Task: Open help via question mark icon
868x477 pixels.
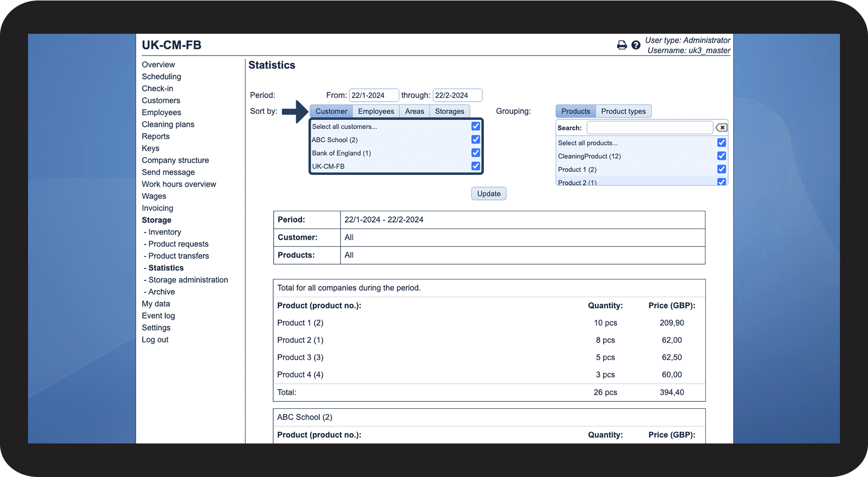Action: click(x=636, y=45)
